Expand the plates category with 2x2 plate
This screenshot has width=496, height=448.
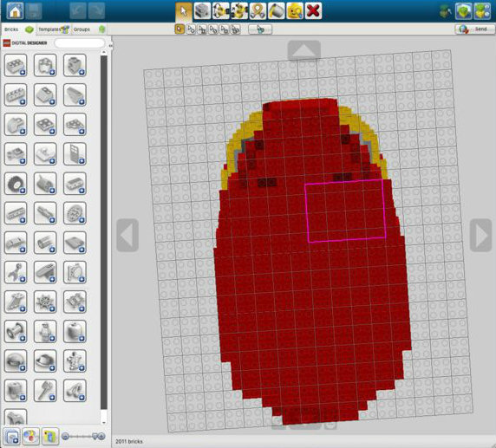(x=45, y=124)
